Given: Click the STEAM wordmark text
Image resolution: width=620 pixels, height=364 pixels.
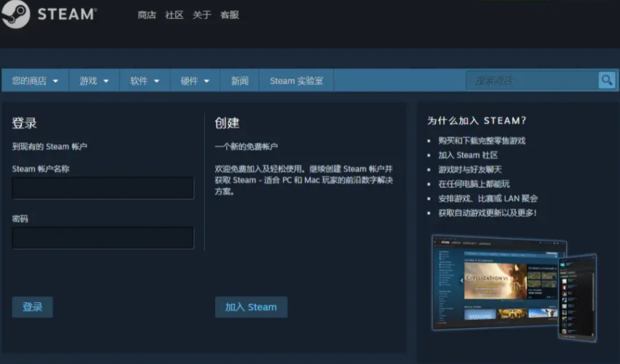Looking at the screenshot, I should point(66,15).
